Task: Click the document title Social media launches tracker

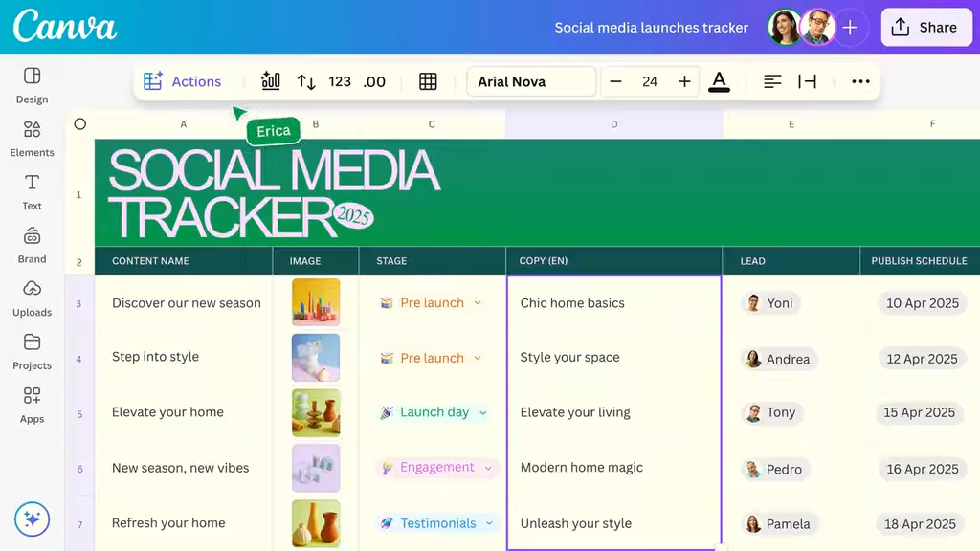Action: pos(651,28)
